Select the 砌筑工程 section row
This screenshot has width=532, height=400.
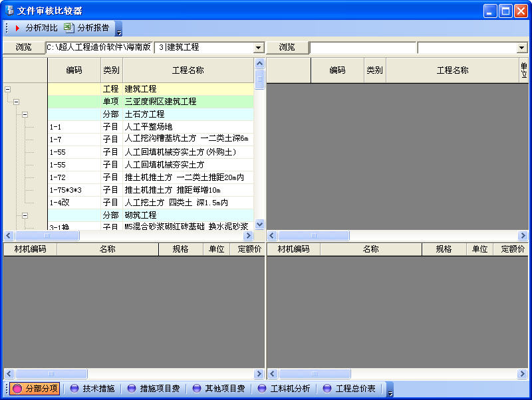[151, 215]
